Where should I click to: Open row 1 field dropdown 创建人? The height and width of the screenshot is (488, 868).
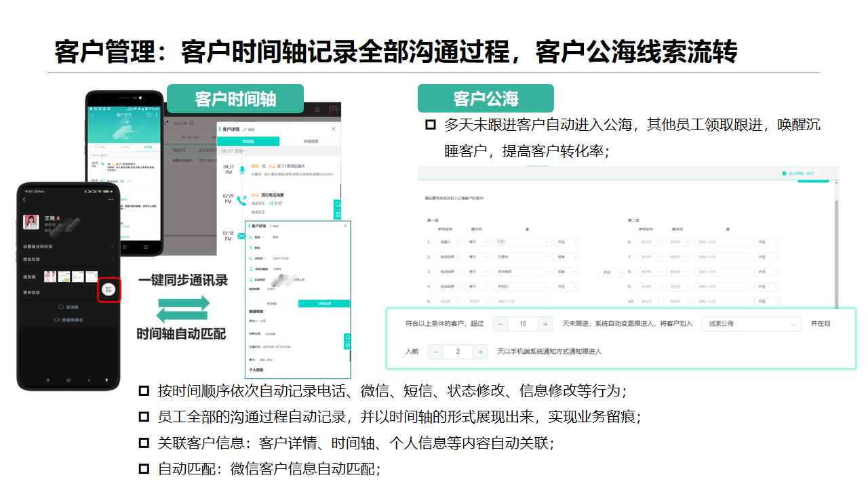pos(449,242)
